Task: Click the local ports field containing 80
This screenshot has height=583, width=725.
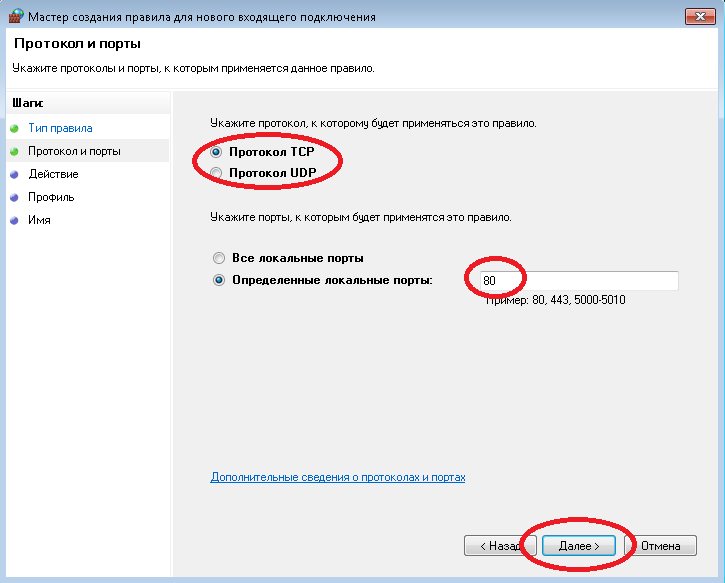Action: pyautogui.click(x=579, y=281)
